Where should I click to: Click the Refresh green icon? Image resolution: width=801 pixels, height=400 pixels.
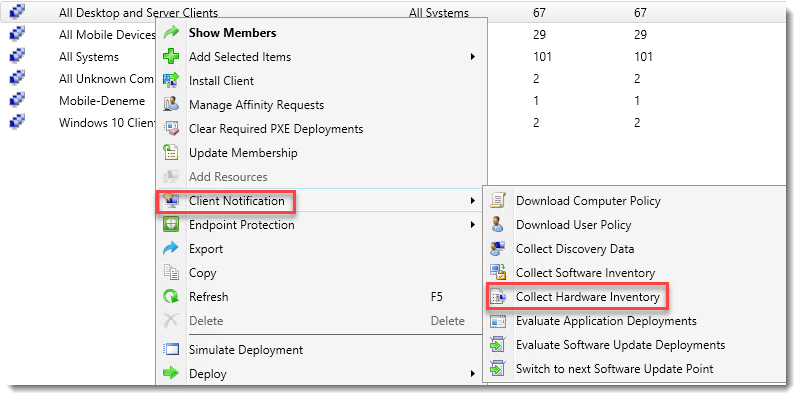click(170, 297)
